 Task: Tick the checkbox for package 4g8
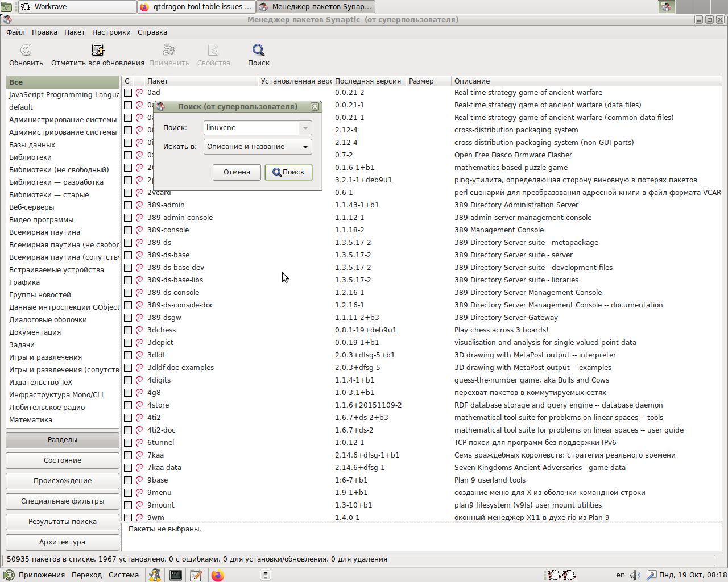coord(128,393)
